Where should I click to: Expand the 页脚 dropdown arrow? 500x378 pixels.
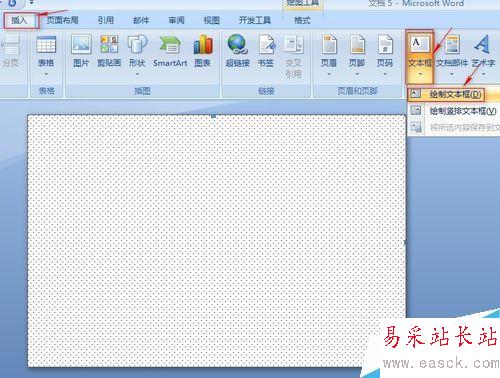click(357, 74)
